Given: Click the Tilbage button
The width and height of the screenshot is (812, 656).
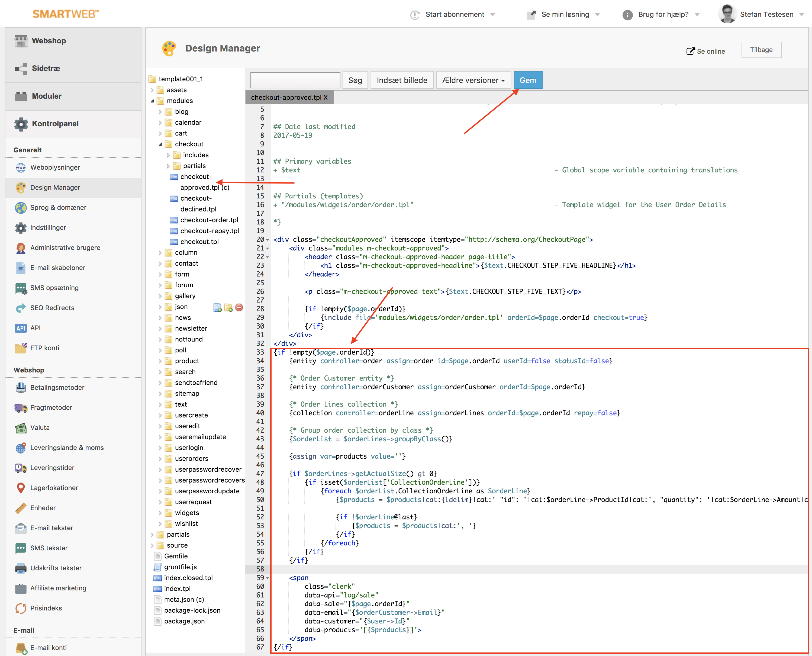Looking at the screenshot, I should (761, 50).
